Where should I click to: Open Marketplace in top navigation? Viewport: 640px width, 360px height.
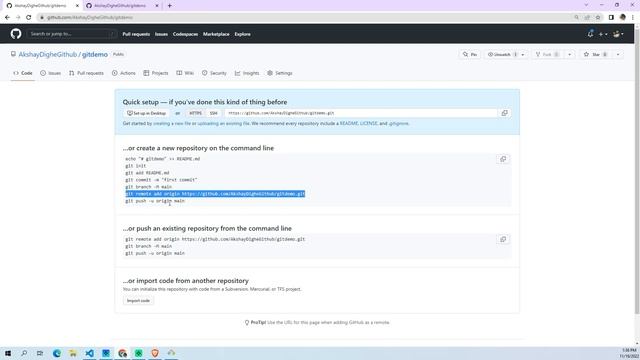216,34
